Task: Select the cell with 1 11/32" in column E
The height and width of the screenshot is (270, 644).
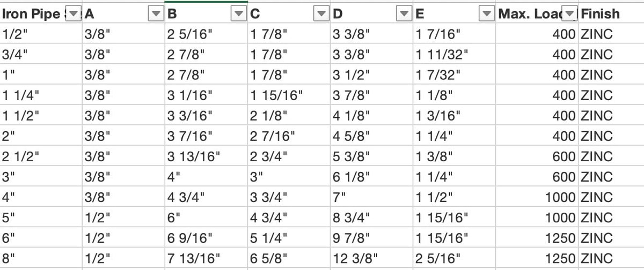Action: (454, 55)
